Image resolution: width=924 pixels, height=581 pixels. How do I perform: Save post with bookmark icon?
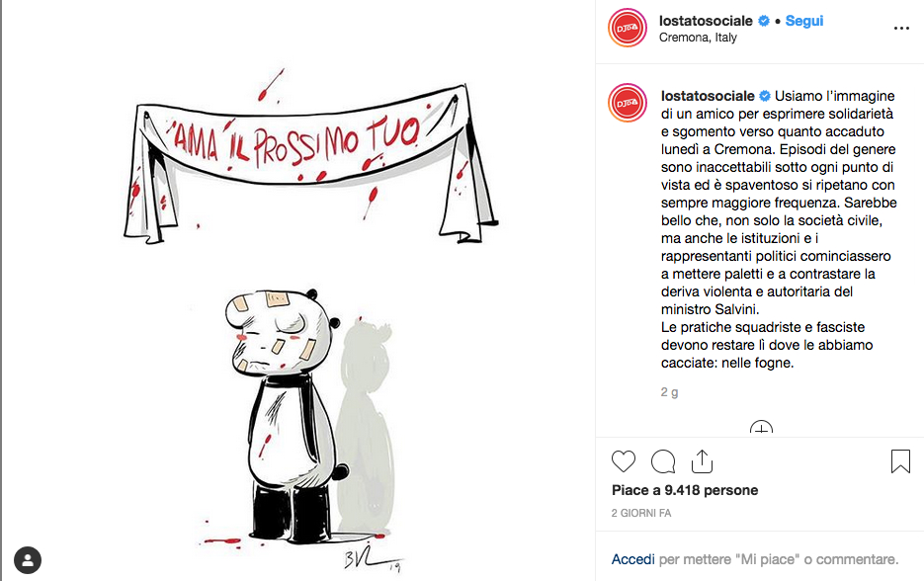900,461
